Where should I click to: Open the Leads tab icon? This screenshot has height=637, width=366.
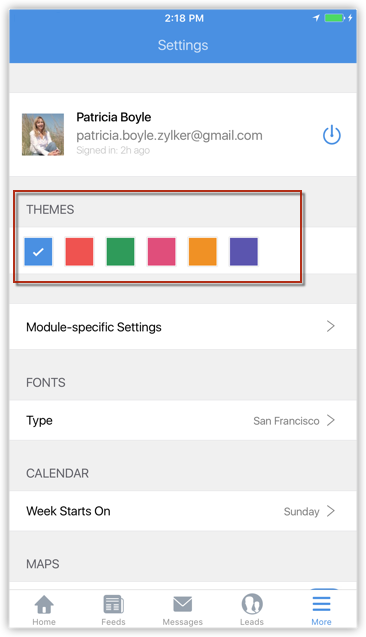tap(252, 604)
